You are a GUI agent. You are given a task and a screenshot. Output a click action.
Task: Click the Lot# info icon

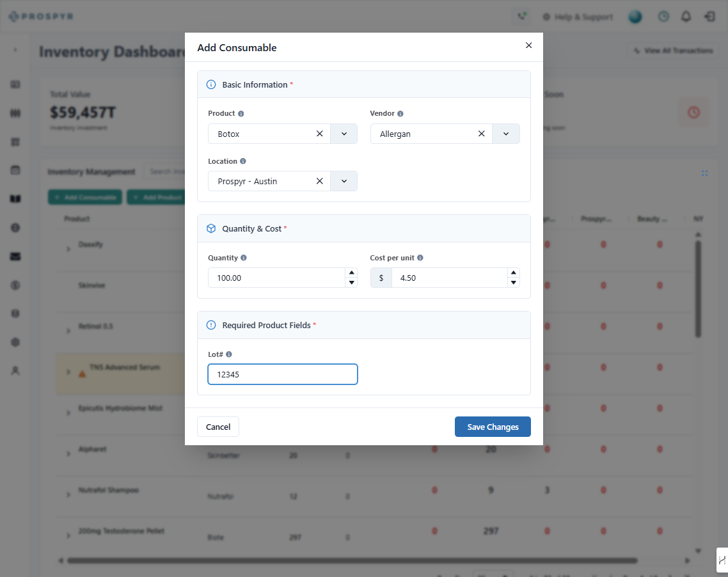229,354
